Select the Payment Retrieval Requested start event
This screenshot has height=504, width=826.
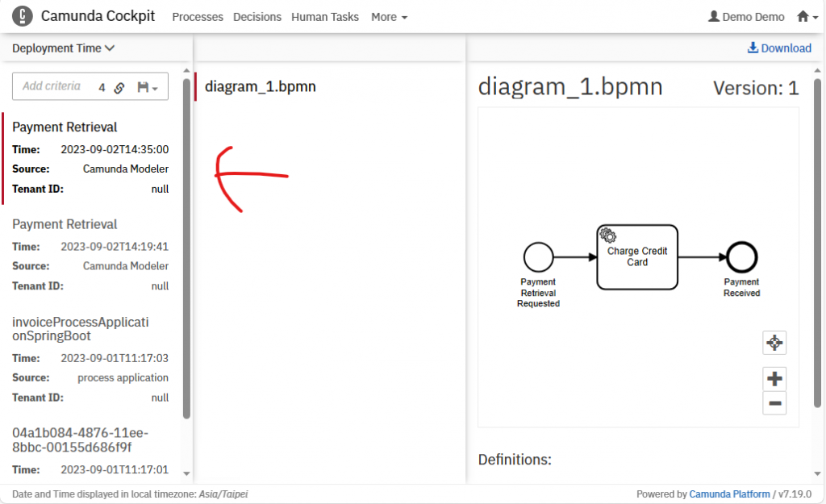click(x=538, y=257)
